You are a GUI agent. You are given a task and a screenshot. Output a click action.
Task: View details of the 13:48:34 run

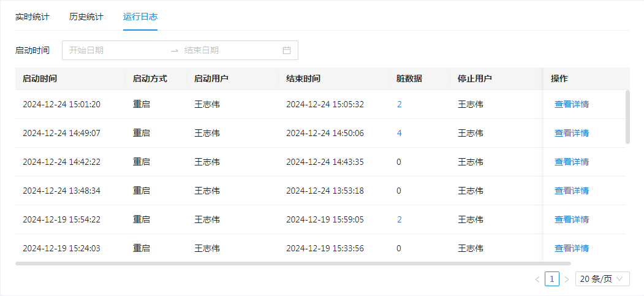click(571, 191)
